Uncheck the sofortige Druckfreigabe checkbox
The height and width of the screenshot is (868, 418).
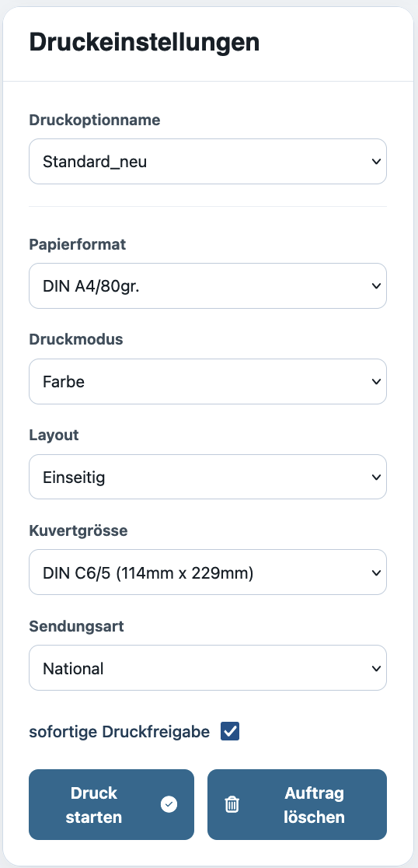(x=230, y=731)
